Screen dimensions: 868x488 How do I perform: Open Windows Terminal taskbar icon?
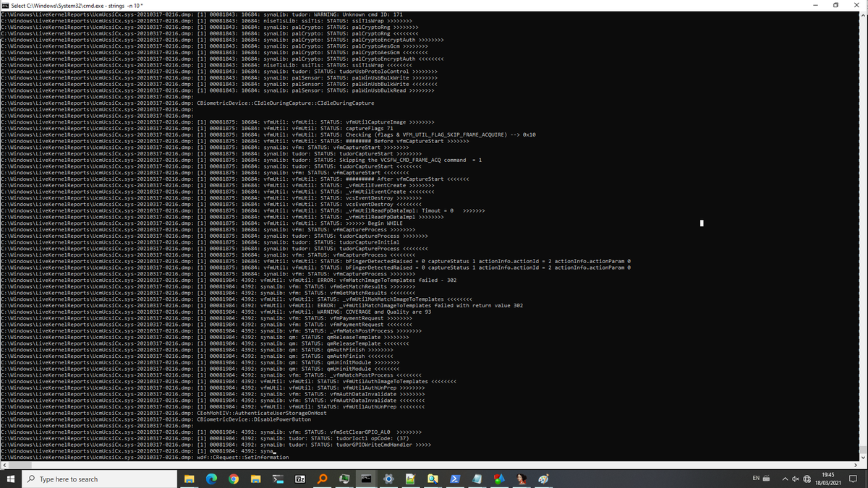(x=277, y=479)
